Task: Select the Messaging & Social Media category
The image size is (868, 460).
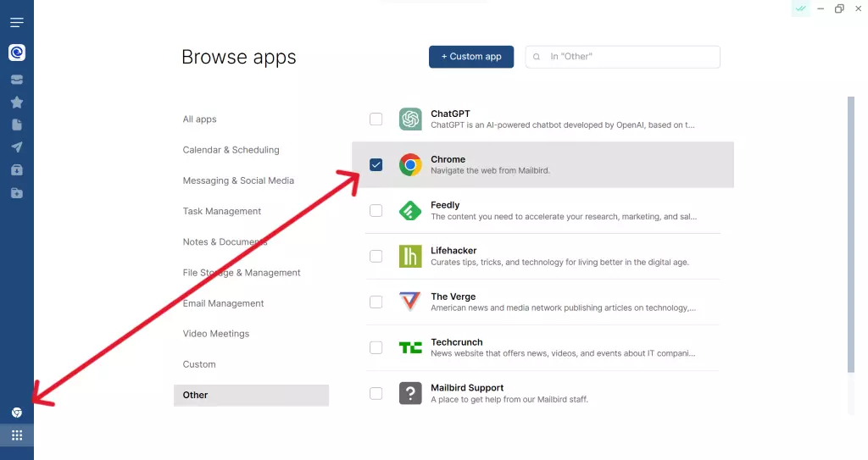Action: [238, 180]
